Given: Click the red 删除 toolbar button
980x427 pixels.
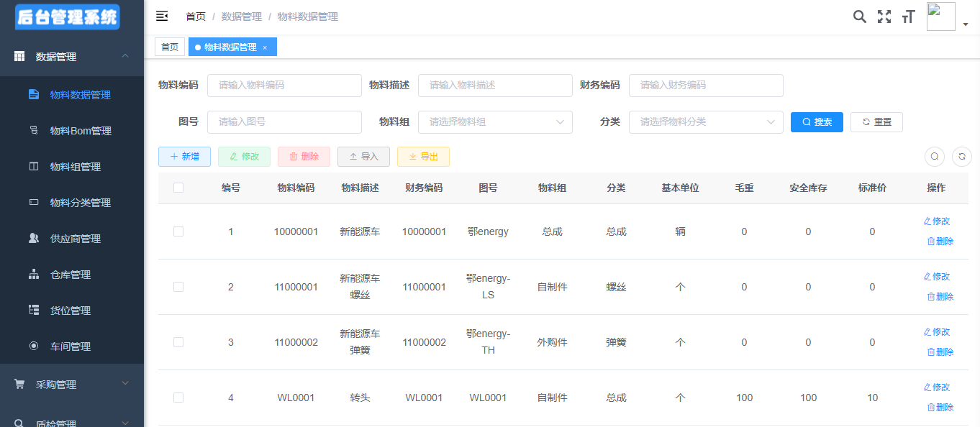Looking at the screenshot, I should 304,157.
